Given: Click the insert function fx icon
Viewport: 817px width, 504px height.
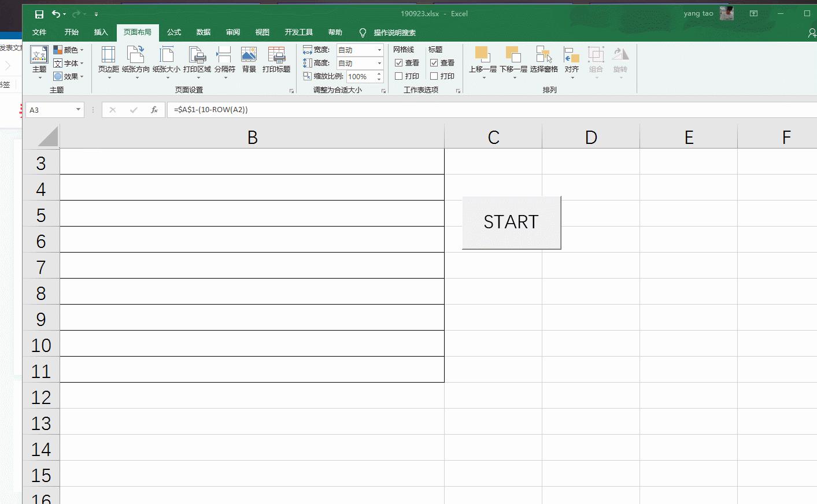Looking at the screenshot, I should coord(154,110).
